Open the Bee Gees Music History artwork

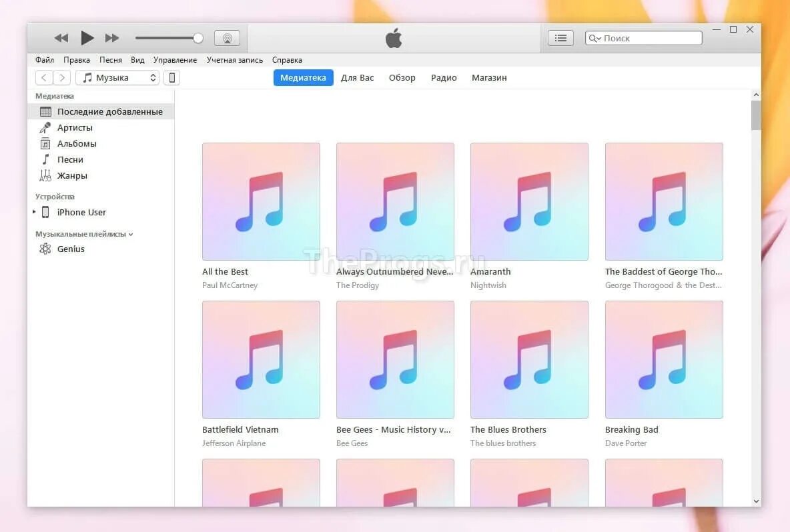[x=395, y=359]
